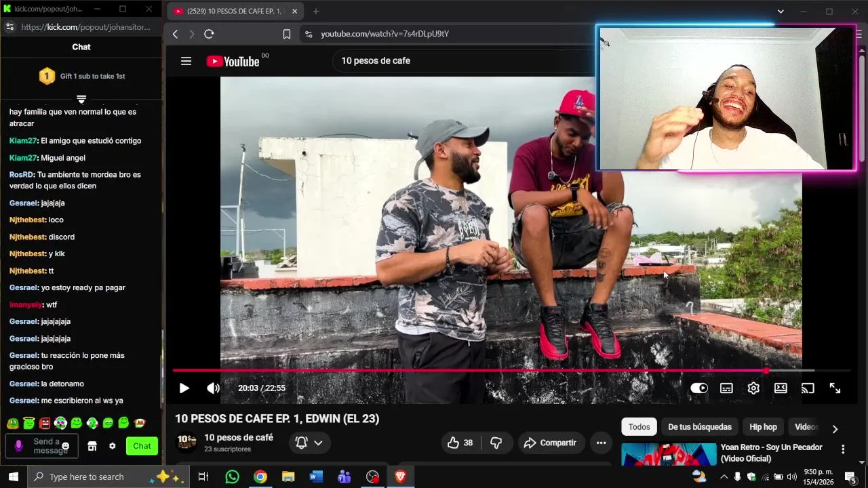The image size is (868, 488).
Task: Select the Hip hop chip
Action: pyautogui.click(x=763, y=427)
